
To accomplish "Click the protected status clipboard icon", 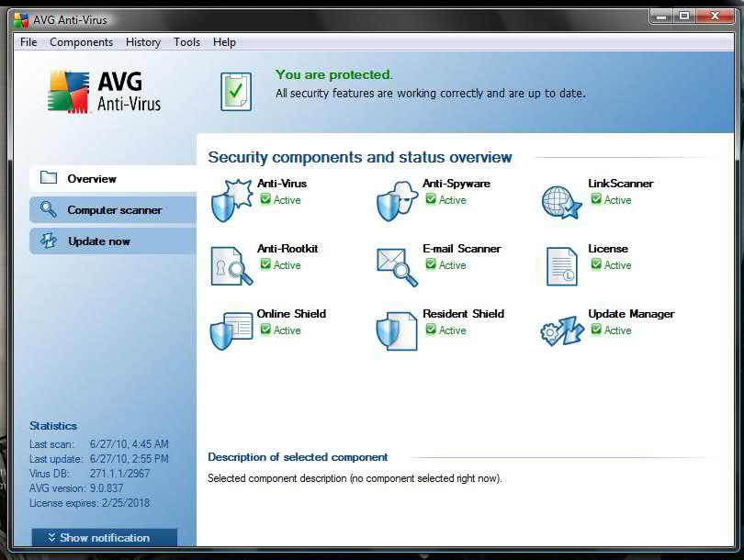I will pos(236,92).
